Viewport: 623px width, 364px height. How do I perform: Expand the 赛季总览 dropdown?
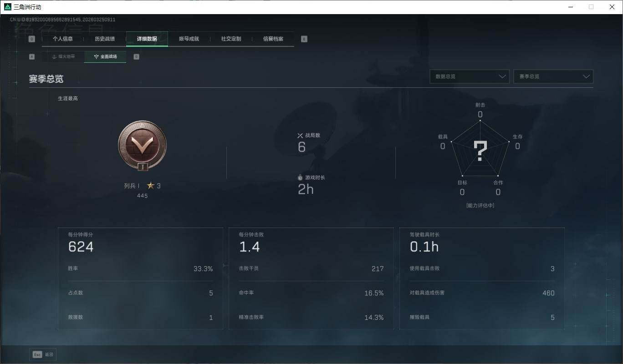click(553, 76)
